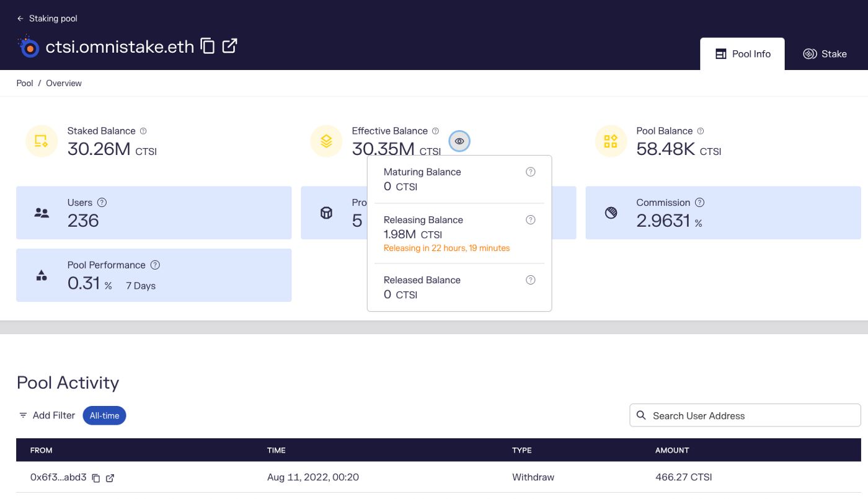Viewport: 868px width, 499px height.
Task: Show Maturing Balance help tooltip
Action: [531, 172]
